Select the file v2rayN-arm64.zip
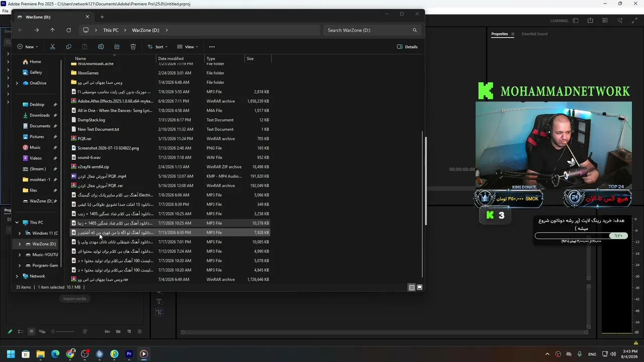Image resolution: width=644 pixels, height=362 pixels. coord(93,167)
